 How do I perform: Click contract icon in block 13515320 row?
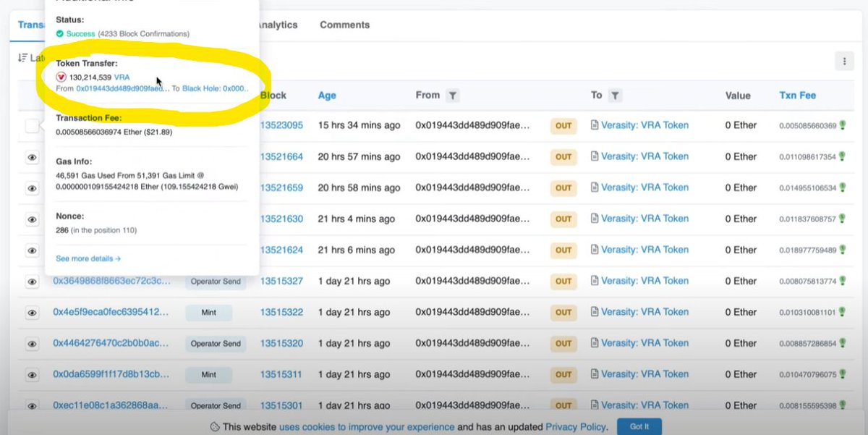pos(595,343)
